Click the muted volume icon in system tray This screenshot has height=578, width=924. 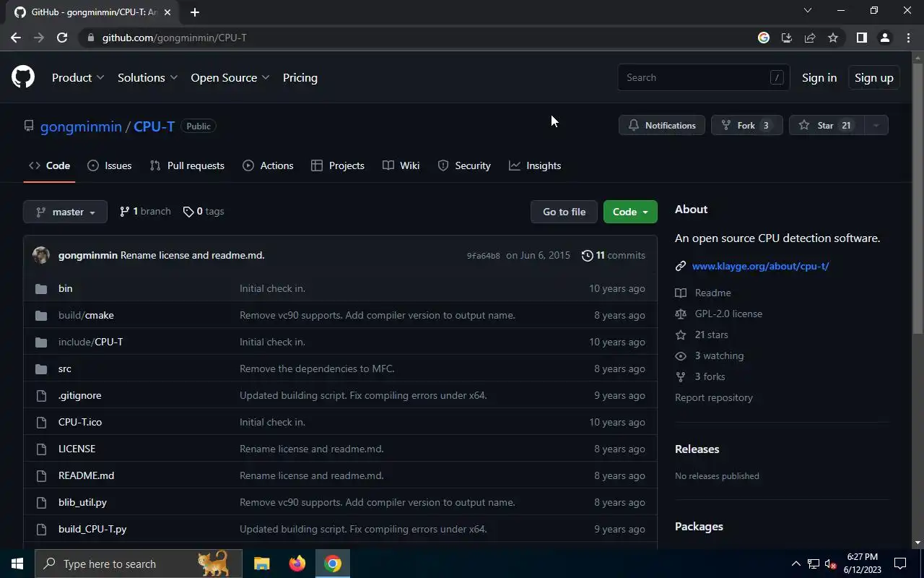pos(831,564)
